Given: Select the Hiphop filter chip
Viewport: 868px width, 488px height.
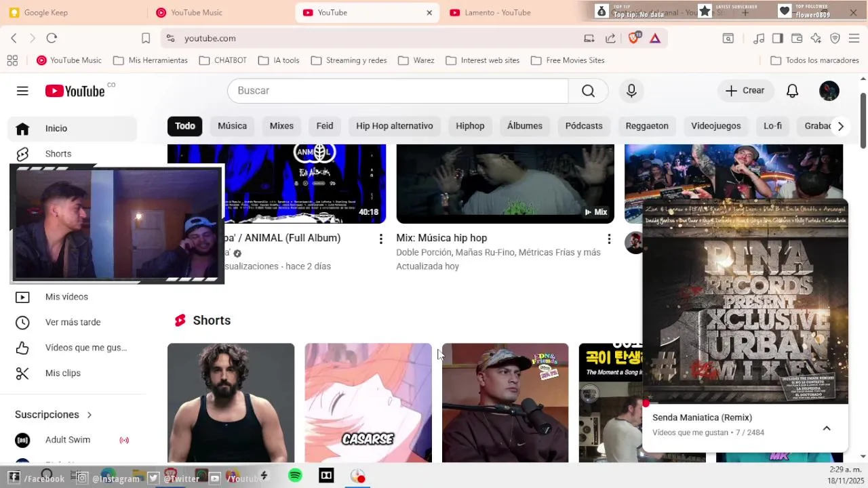Looking at the screenshot, I should (470, 126).
